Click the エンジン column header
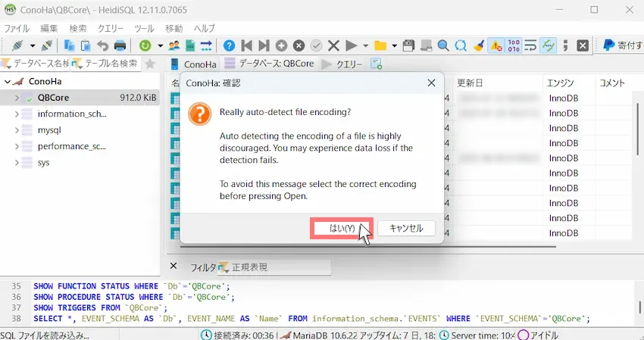644x340 pixels. click(568, 83)
